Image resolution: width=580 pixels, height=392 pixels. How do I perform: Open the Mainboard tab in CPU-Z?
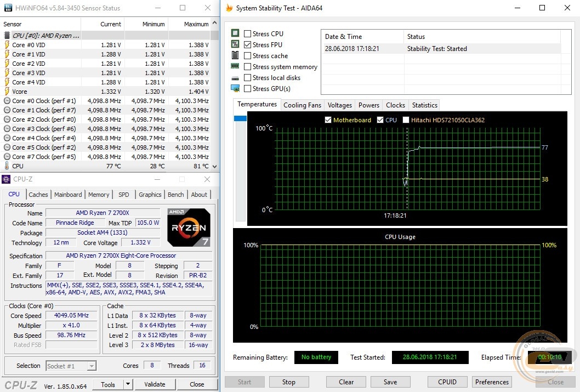tap(68, 195)
